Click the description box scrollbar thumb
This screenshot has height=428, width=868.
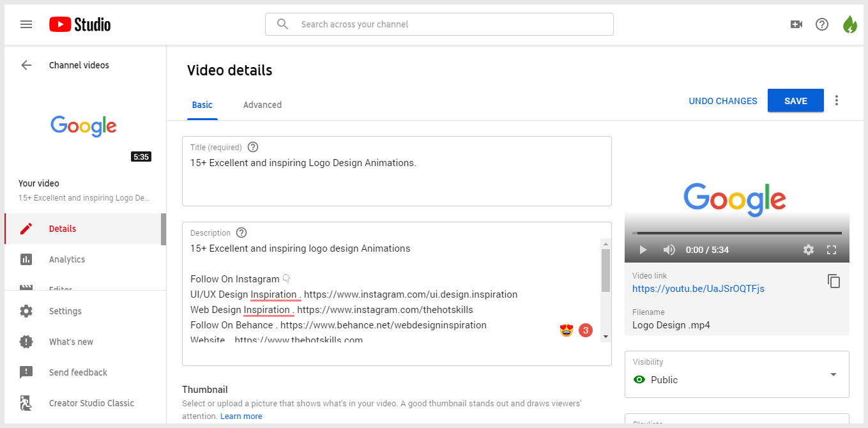tap(605, 270)
